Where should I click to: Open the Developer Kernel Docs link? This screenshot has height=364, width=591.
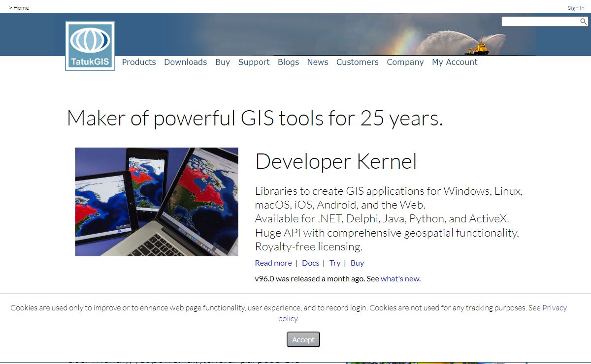click(311, 263)
